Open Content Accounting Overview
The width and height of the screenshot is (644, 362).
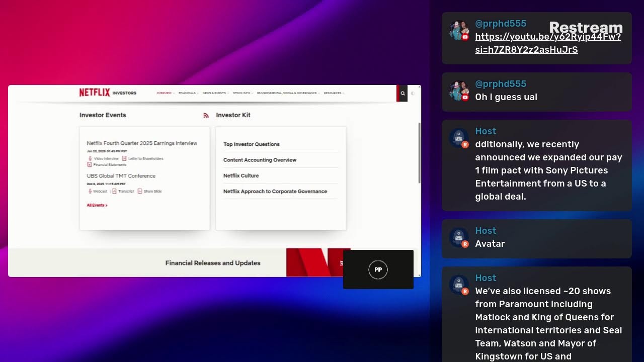[260, 160]
